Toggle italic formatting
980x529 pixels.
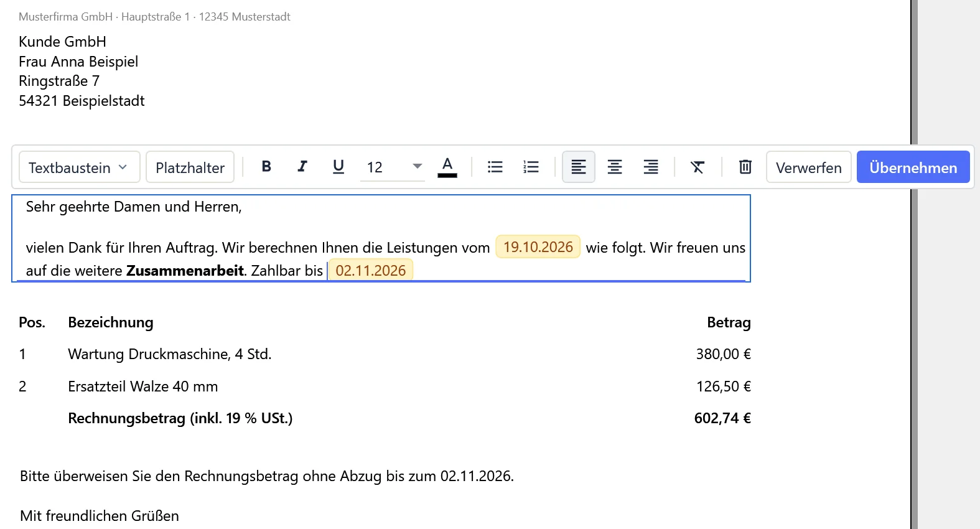pyautogui.click(x=302, y=167)
